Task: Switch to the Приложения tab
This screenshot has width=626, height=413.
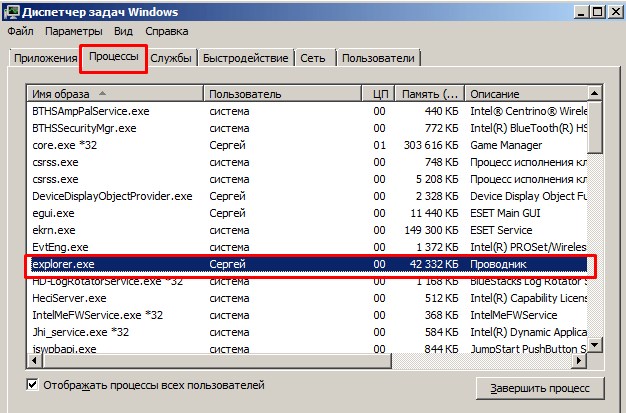Action: coord(46,58)
